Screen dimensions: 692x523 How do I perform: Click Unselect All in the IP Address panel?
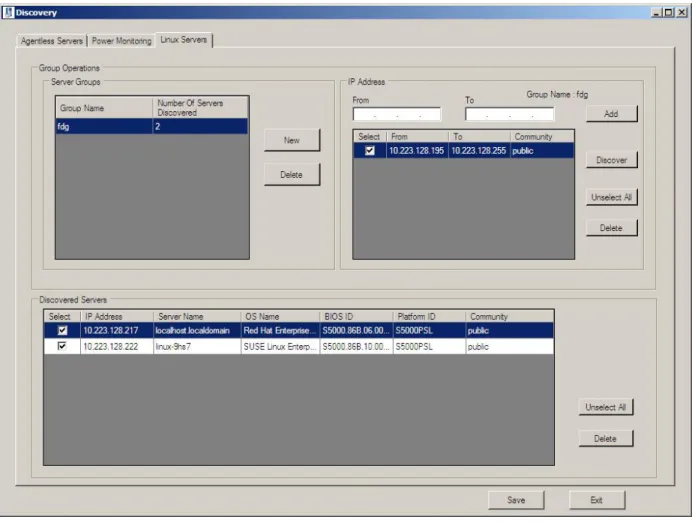click(611, 197)
